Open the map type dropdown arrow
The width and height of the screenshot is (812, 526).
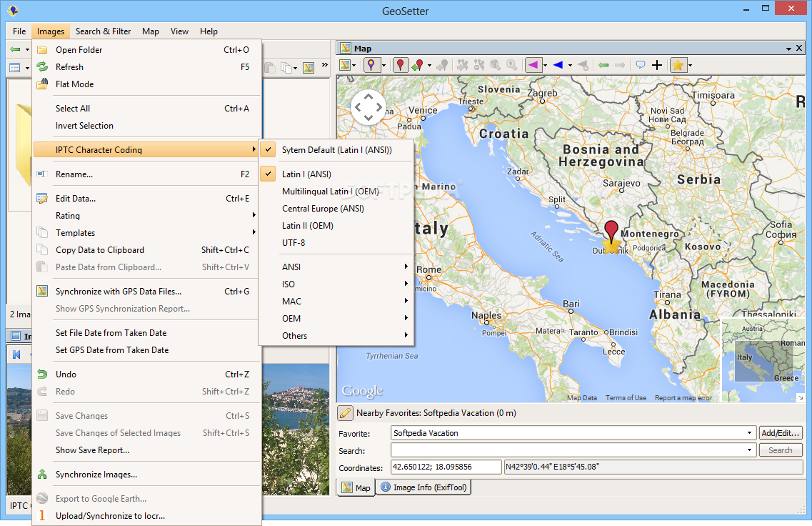pos(354,65)
